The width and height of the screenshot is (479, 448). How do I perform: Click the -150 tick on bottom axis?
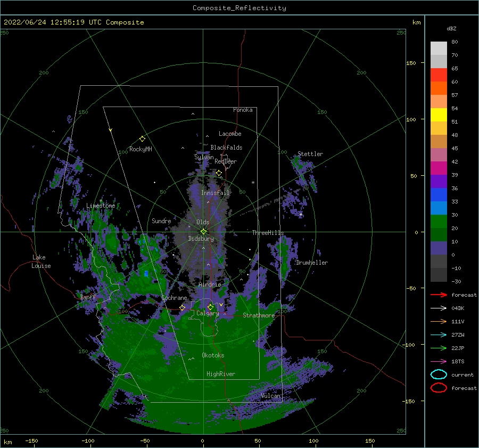click(31, 441)
